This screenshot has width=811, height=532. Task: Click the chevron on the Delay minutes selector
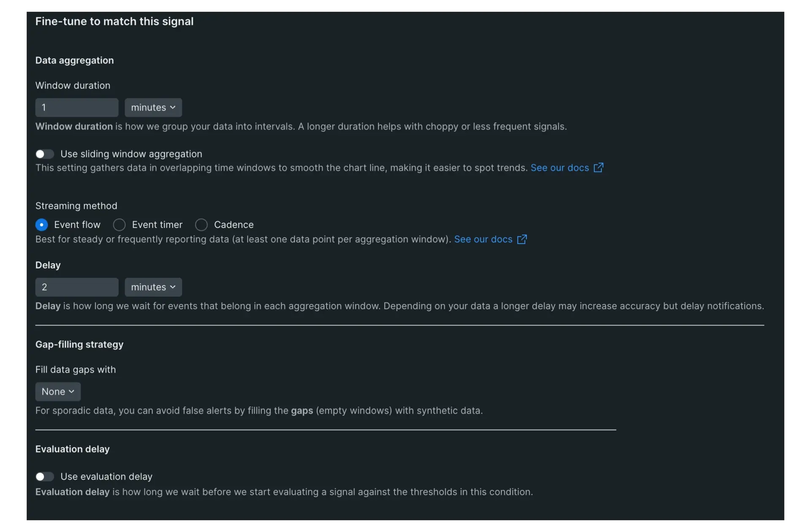[173, 287]
